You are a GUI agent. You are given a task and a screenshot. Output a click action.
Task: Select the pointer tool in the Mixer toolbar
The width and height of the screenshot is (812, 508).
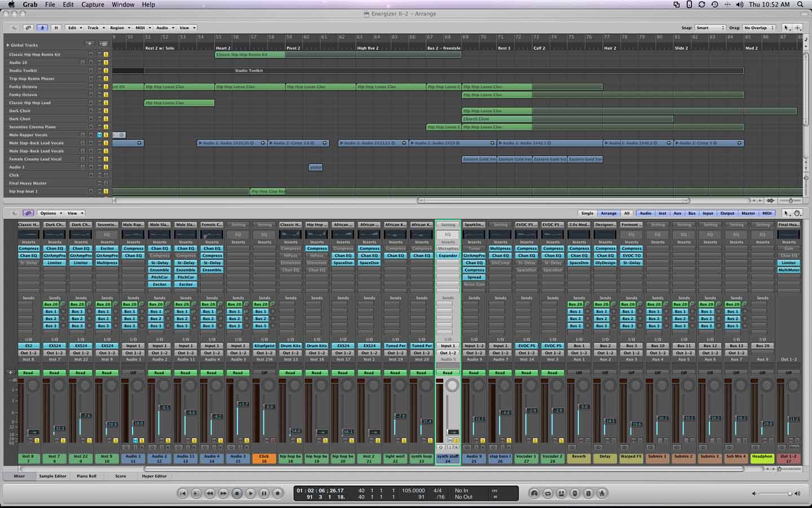tap(787, 213)
